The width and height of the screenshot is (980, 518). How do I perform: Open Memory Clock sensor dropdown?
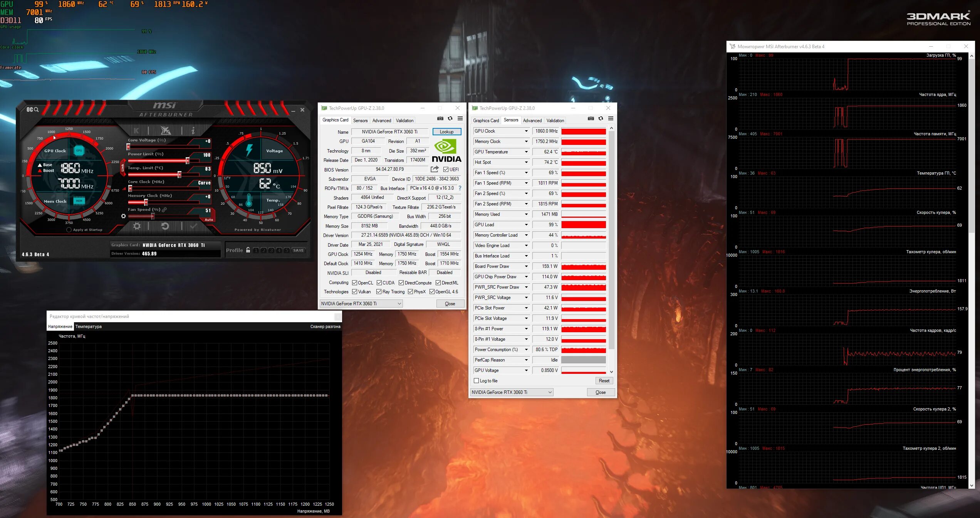point(526,141)
